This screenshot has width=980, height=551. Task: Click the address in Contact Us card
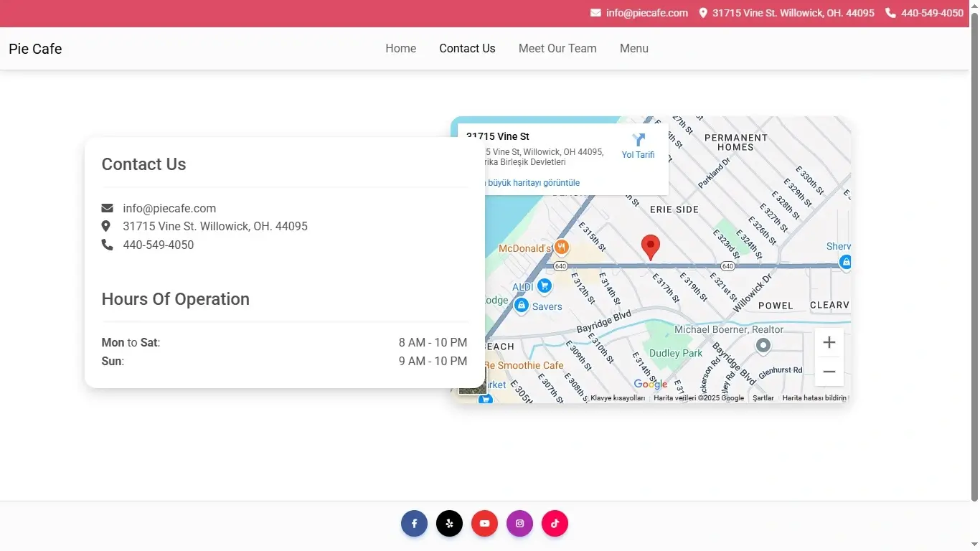click(215, 226)
